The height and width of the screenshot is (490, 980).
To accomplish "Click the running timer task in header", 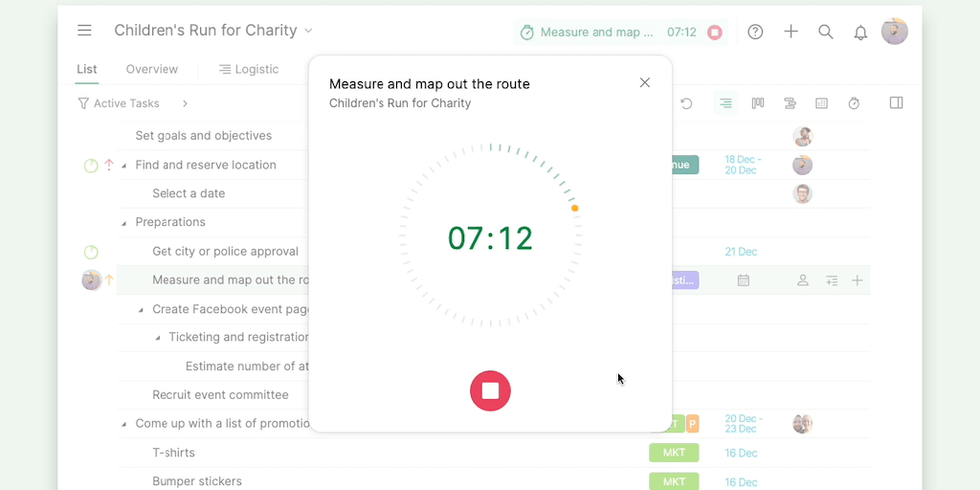I will point(587,33).
